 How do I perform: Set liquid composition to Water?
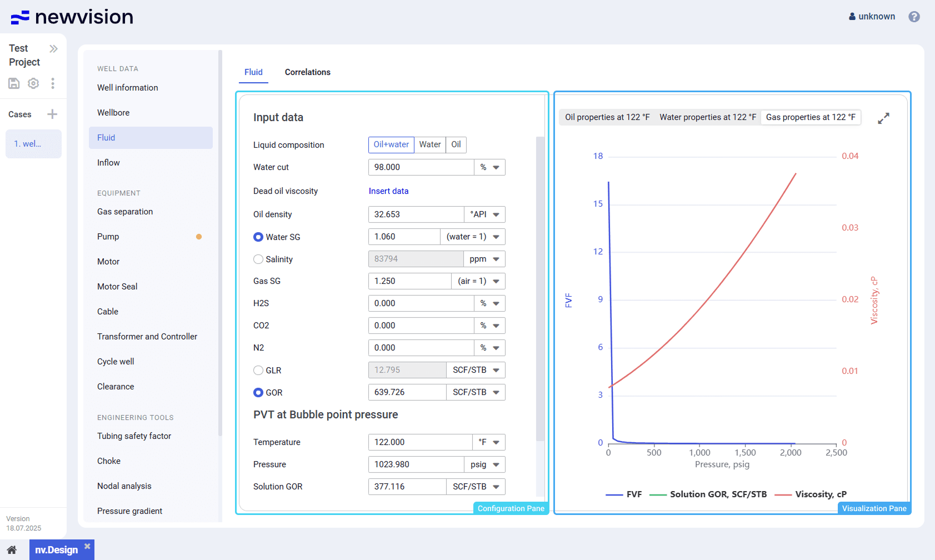click(429, 145)
